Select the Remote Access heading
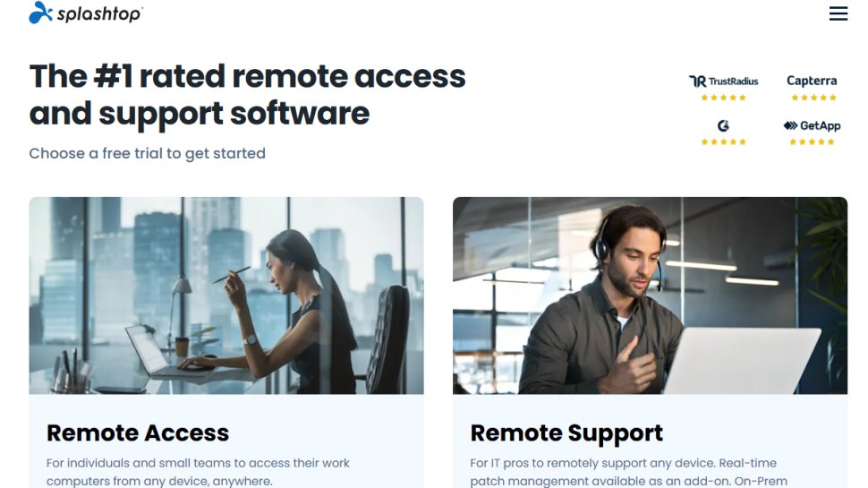Screen dimensions: 868x488 click(137, 433)
